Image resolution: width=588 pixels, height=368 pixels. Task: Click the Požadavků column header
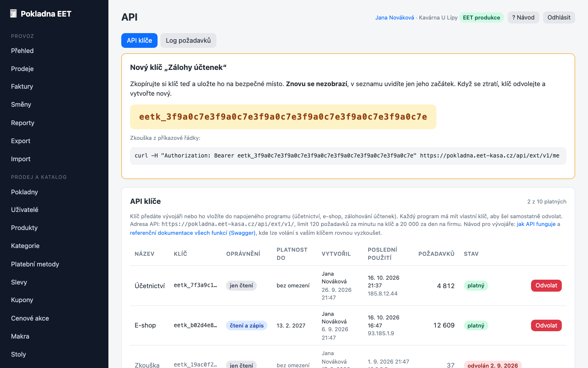tap(437, 254)
